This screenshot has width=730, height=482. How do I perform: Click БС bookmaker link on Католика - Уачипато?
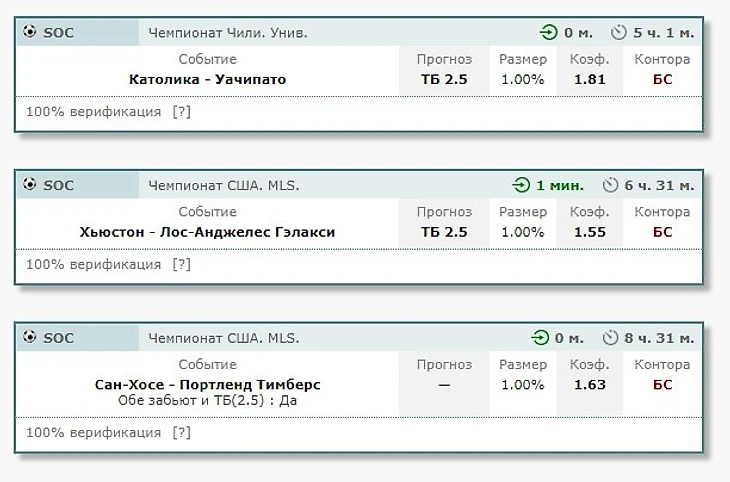662,79
